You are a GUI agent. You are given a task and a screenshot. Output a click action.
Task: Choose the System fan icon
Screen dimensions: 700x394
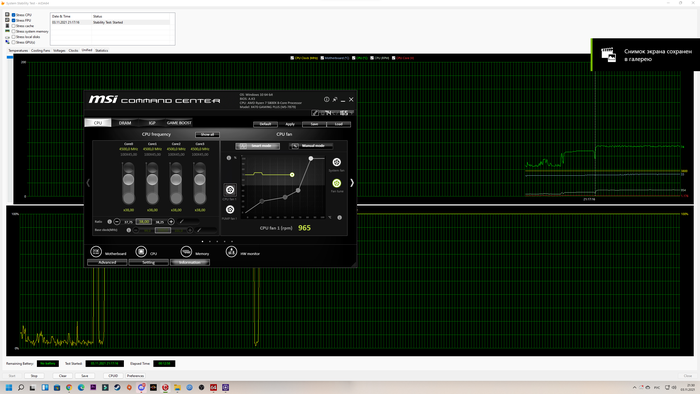click(337, 162)
